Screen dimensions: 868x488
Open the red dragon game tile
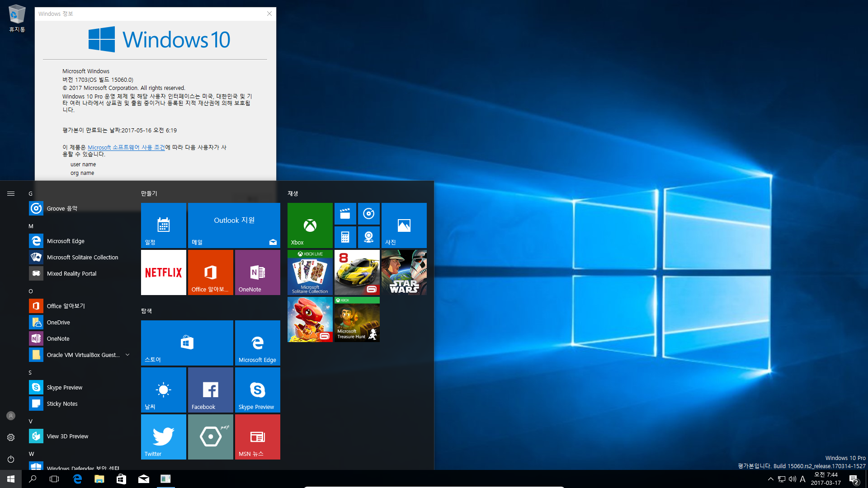coord(310,319)
